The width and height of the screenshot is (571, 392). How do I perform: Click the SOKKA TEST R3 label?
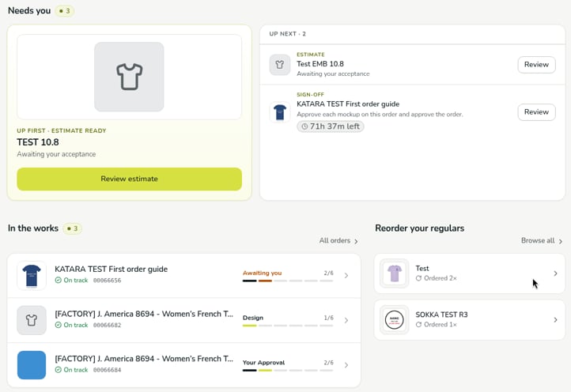442,315
